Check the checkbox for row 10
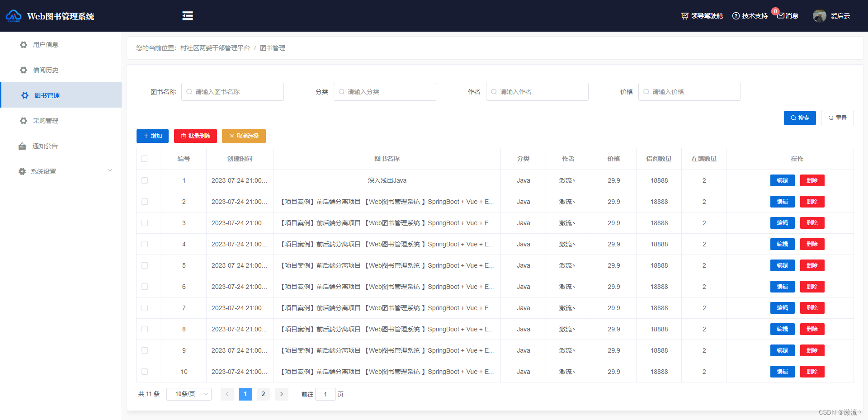The width and height of the screenshot is (868, 420). (x=145, y=372)
